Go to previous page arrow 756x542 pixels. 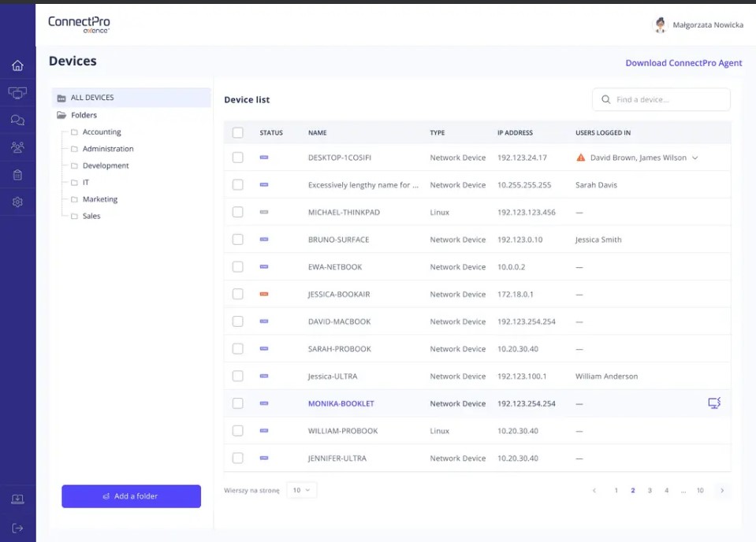(594, 491)
